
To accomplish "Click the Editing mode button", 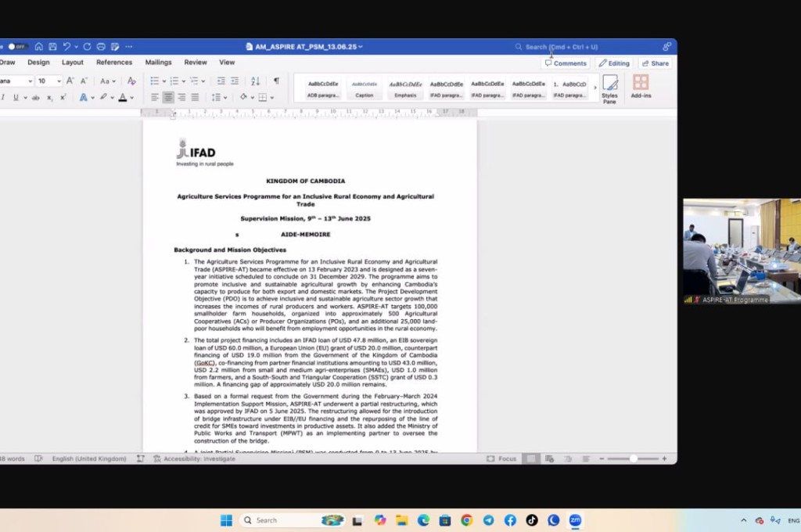I will [x=614, y=63].
